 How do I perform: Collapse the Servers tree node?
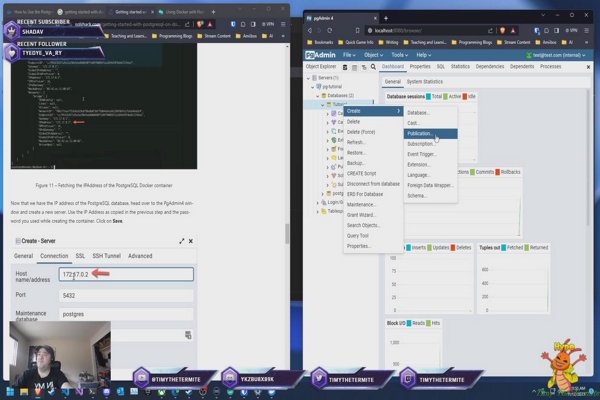click(x=308, y=78)
